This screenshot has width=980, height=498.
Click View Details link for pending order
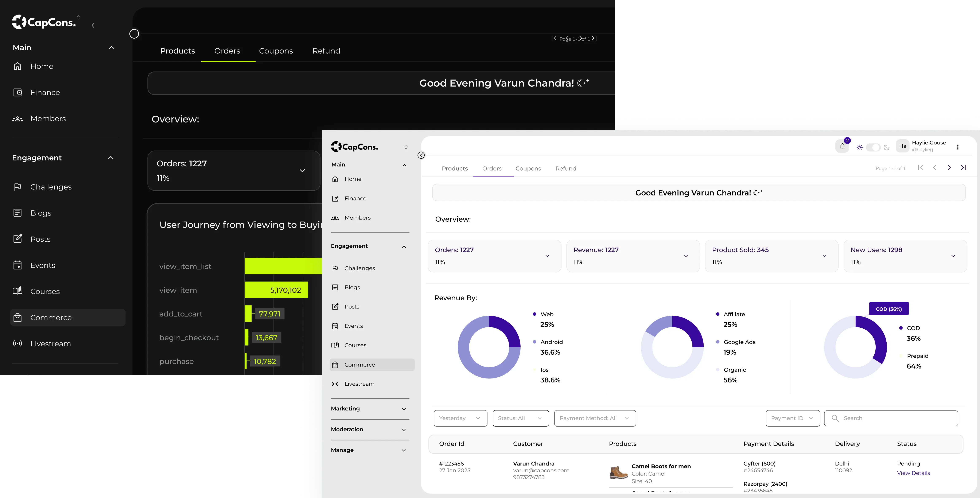pos(913,473)
